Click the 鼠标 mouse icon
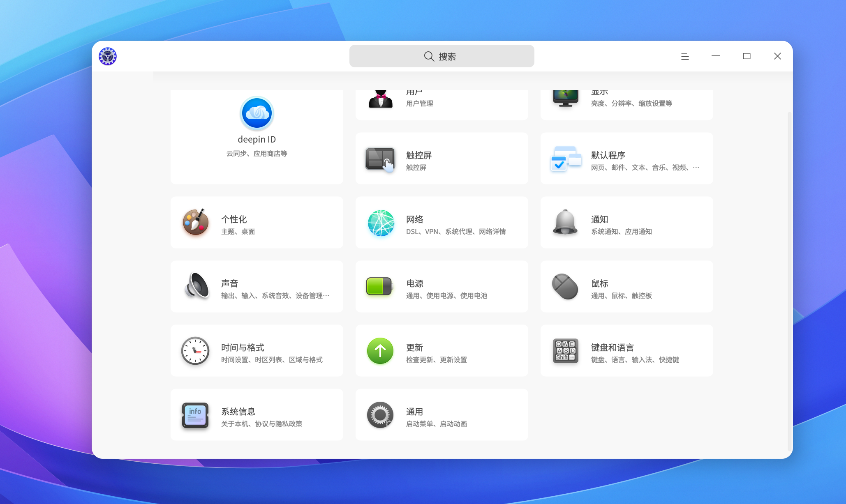The height and width of the screenshot is (504, 846). pos(565,286)
